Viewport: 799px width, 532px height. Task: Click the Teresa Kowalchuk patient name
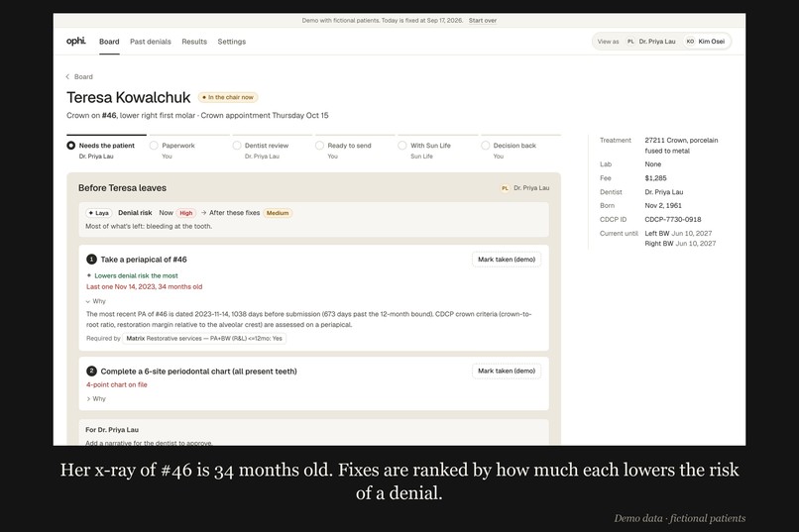[x=129, y=97]
